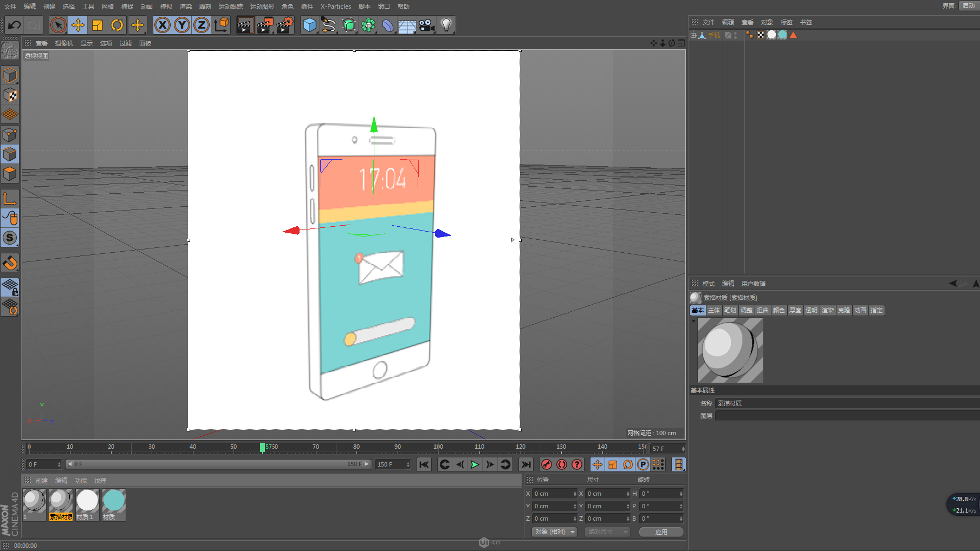Switch to the 颜色 tab in attributes
The image size is (980, 551).
(779, 311)
